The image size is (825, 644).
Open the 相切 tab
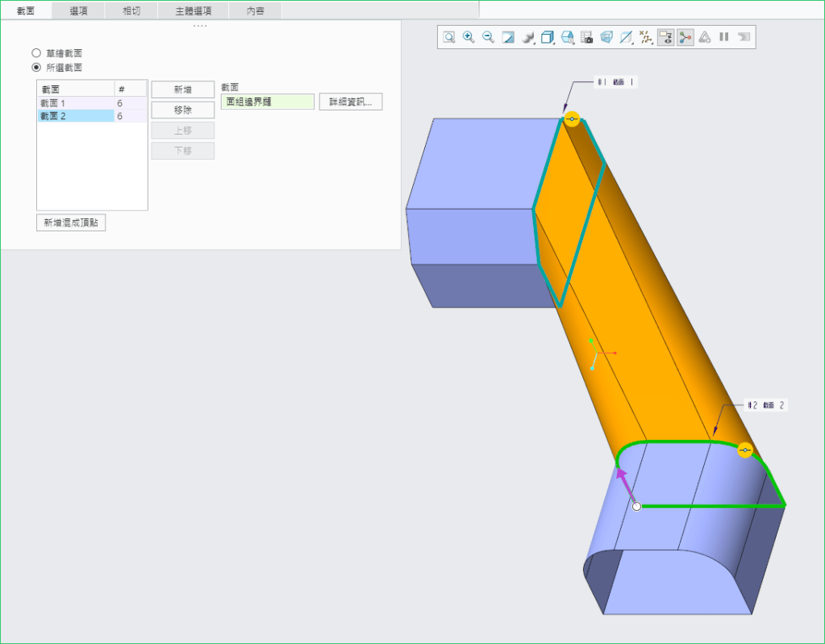click(131, 10)
